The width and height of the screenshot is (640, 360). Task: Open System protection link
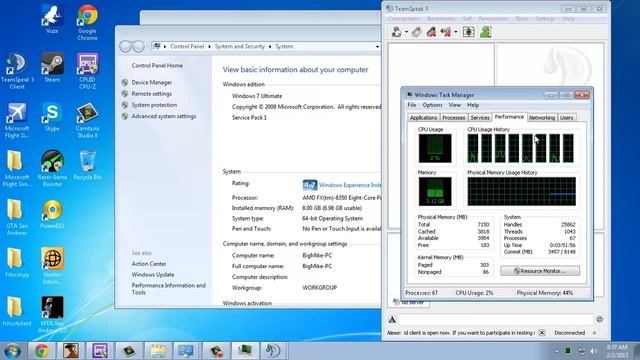[x=154, y=105]
